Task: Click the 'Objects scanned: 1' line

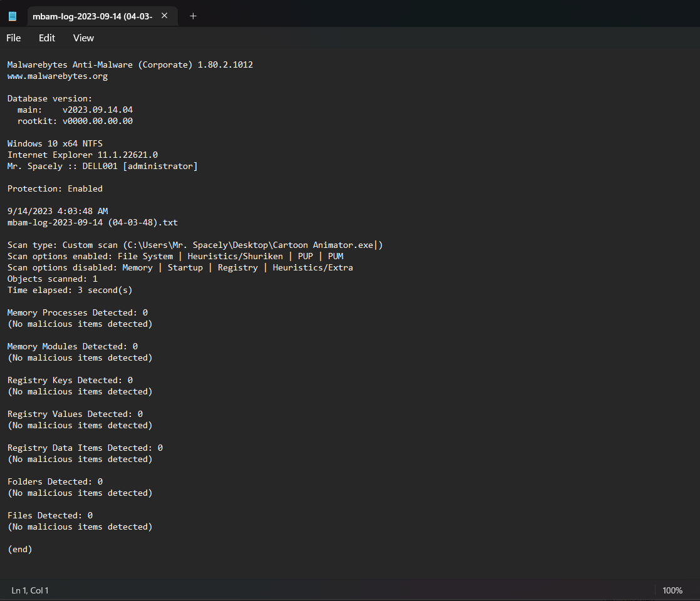Action: (52, 279)
